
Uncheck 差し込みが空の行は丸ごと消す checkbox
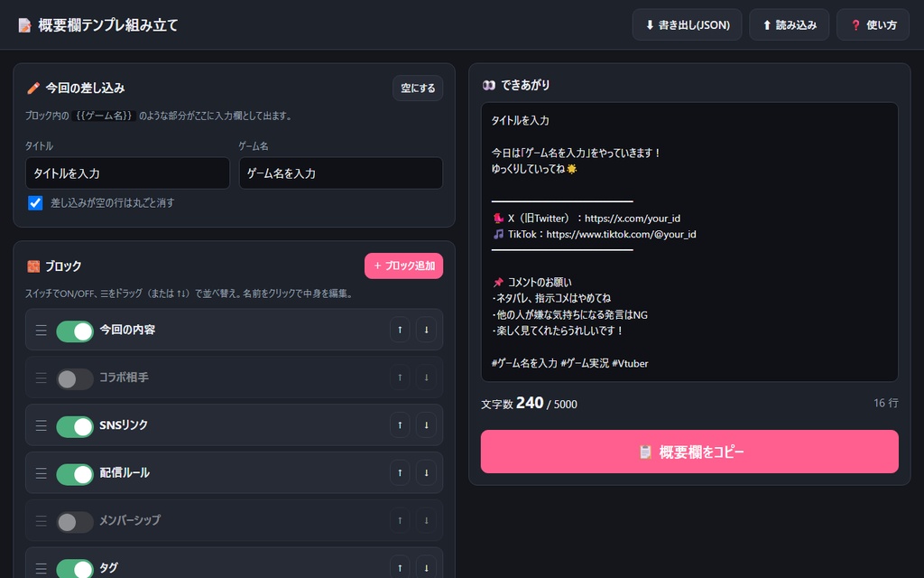coord(35,203)
